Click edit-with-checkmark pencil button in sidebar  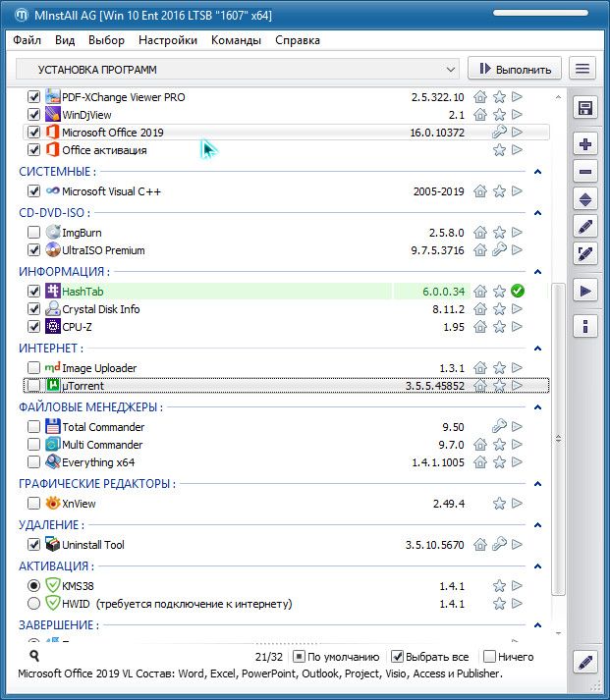point(585,254)
